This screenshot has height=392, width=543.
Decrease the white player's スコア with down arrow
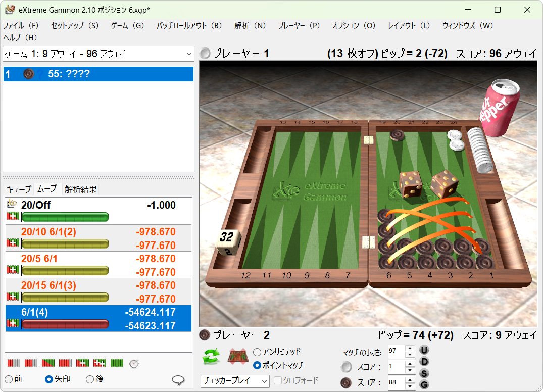pos(410,370)
